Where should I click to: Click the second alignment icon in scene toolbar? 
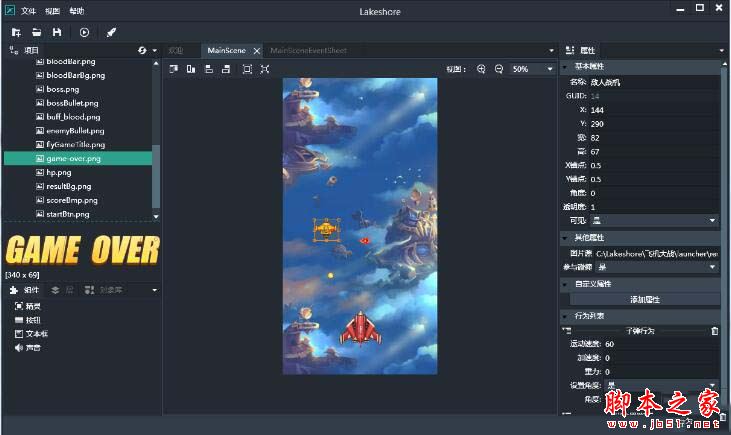(191, 69)
